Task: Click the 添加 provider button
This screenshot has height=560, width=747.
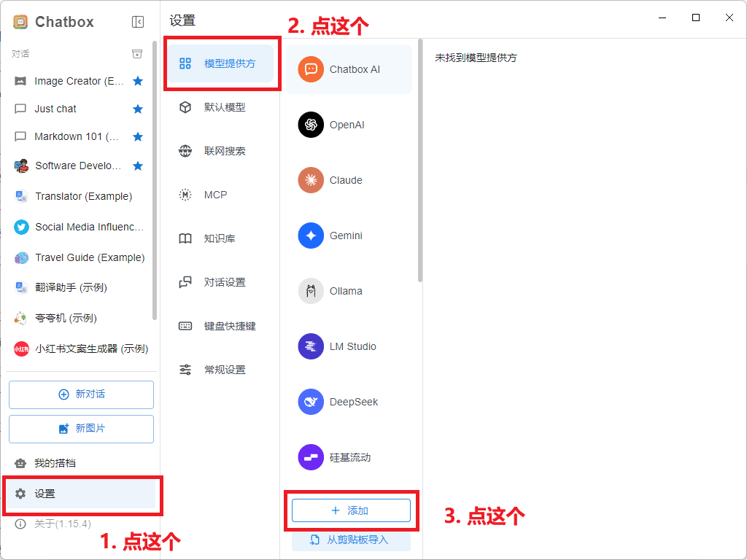Action: [351, 510]
